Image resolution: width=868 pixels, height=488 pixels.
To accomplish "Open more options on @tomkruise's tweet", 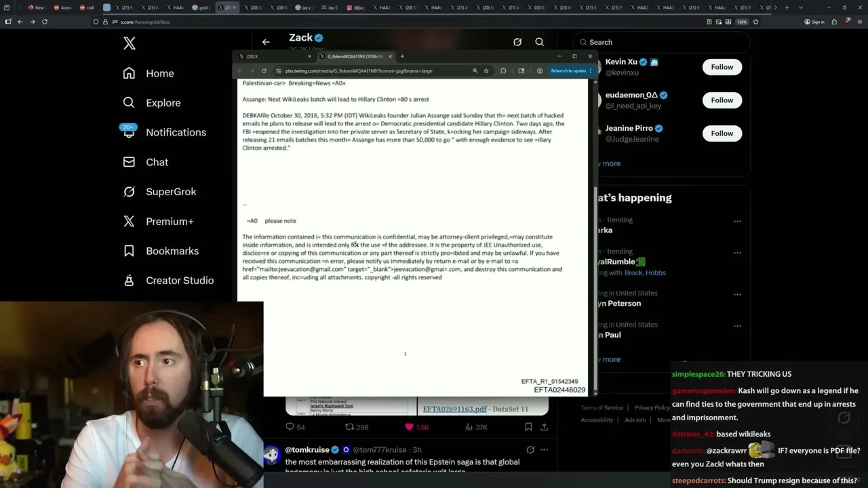I will [544, 449].
